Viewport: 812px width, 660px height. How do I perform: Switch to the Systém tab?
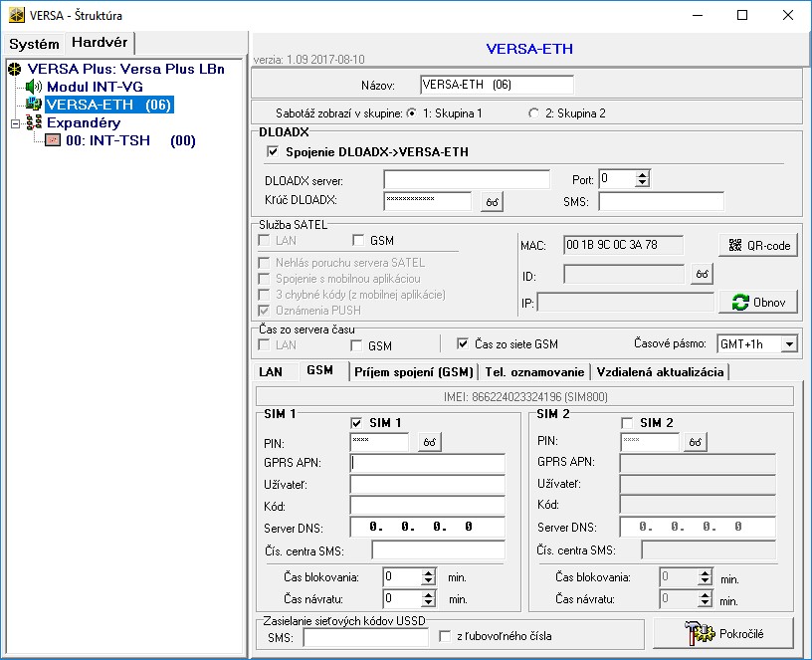point(34,44)
